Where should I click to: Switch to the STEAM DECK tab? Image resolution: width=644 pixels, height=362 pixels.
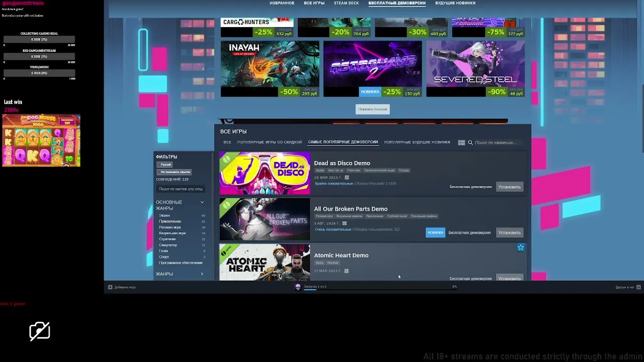pos(347,3)
